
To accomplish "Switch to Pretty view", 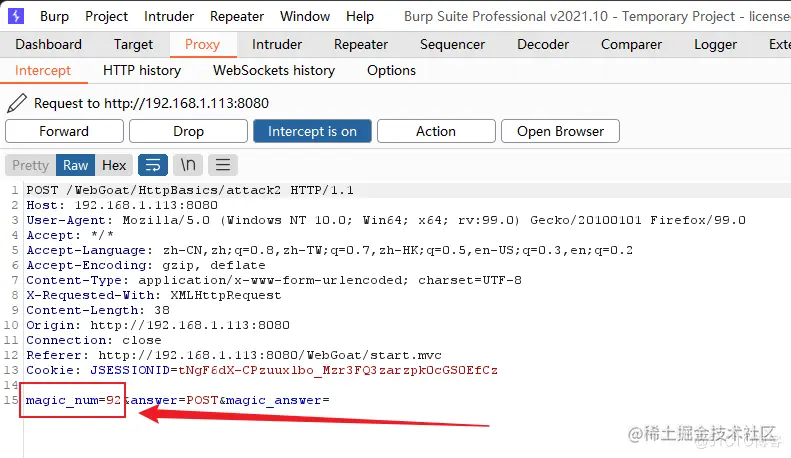I will click(30, 165).
